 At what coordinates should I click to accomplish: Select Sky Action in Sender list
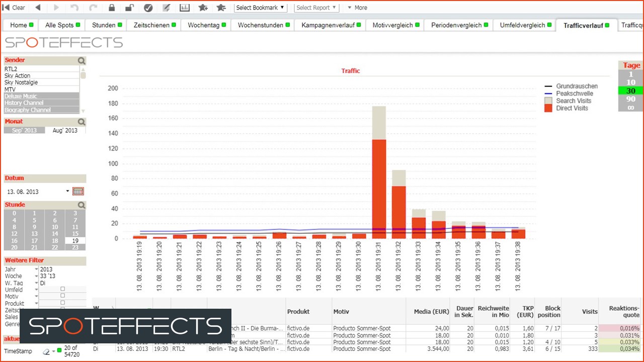point(42,76)
